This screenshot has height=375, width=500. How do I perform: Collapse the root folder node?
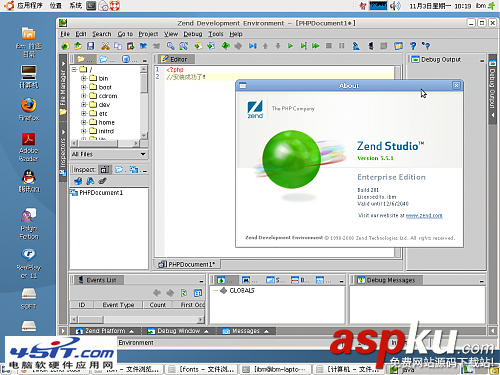click(74, 69)
